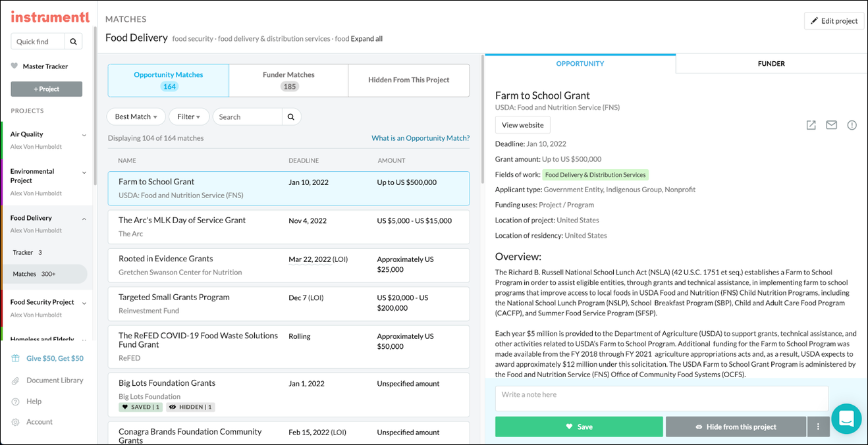Open the Help link
This screenshot has height=445, width=868.
coord(34,402)
